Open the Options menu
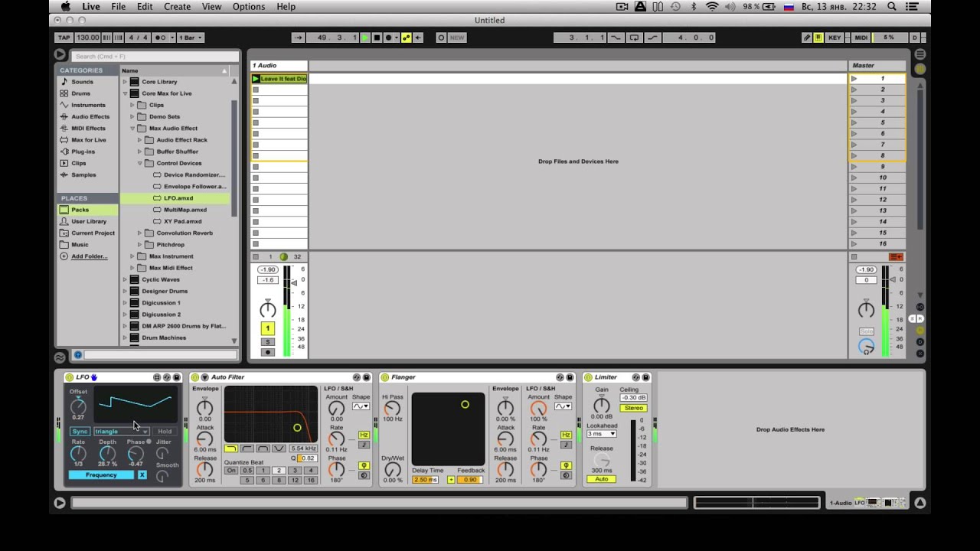Image resolution: width=980 pixels, height=551 pixels. pyautogui.click(x=249, y=7)
